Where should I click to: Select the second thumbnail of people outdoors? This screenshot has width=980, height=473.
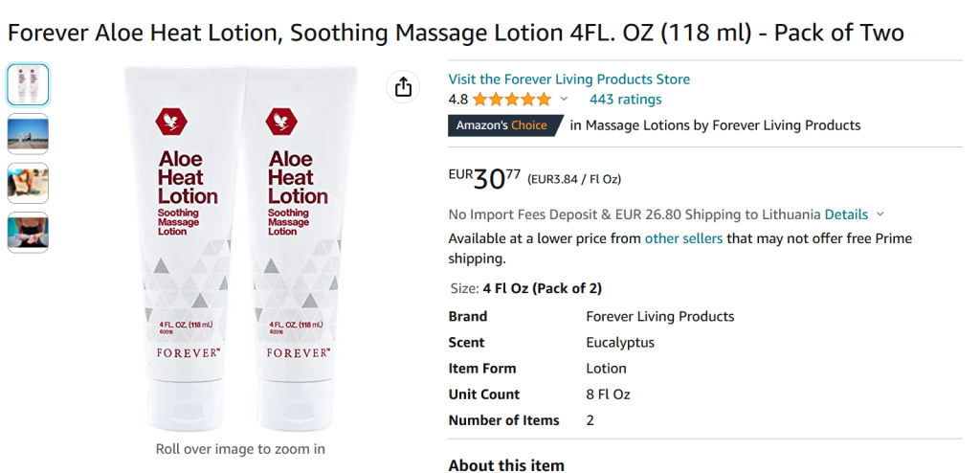(28, 134)
